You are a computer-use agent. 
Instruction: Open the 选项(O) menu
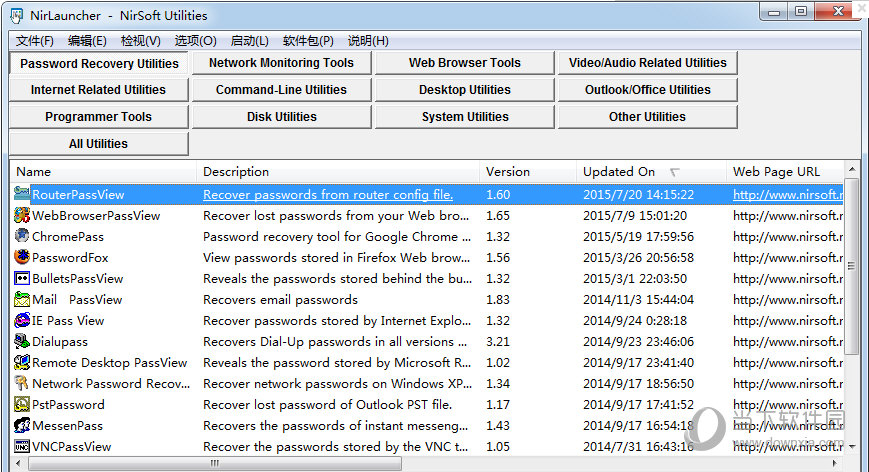[195, 41]
